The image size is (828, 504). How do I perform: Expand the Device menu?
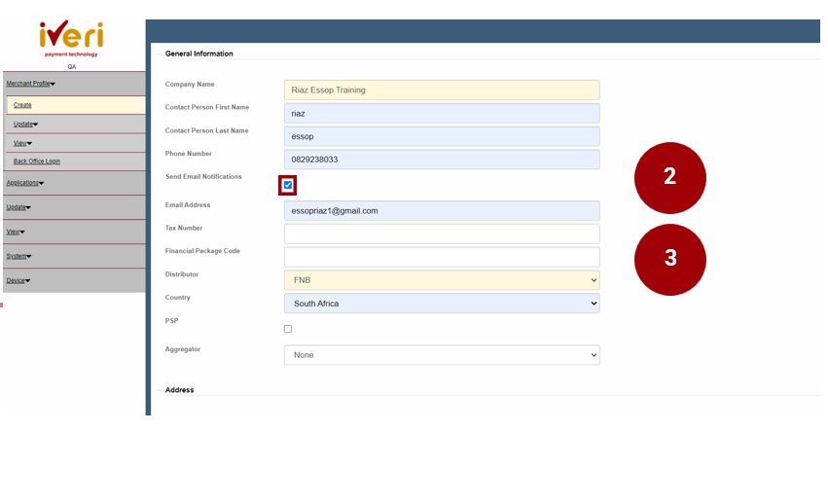point(18,280)
